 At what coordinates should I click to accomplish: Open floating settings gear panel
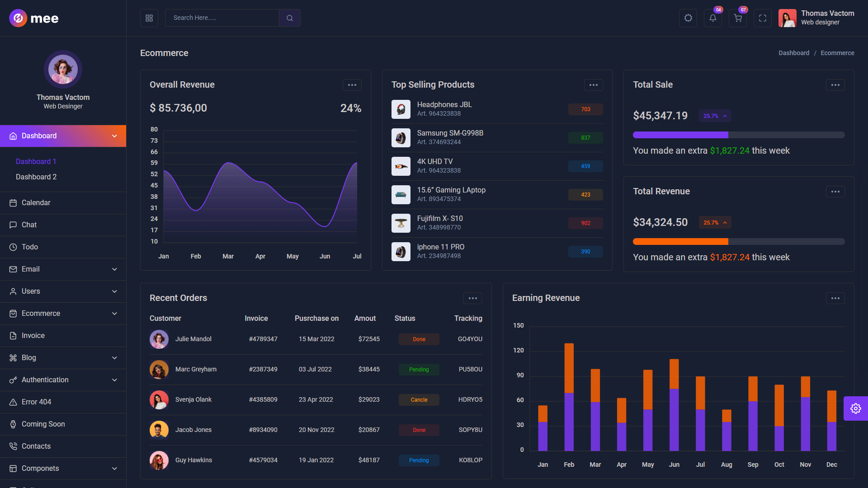click(x=855, y=408)
